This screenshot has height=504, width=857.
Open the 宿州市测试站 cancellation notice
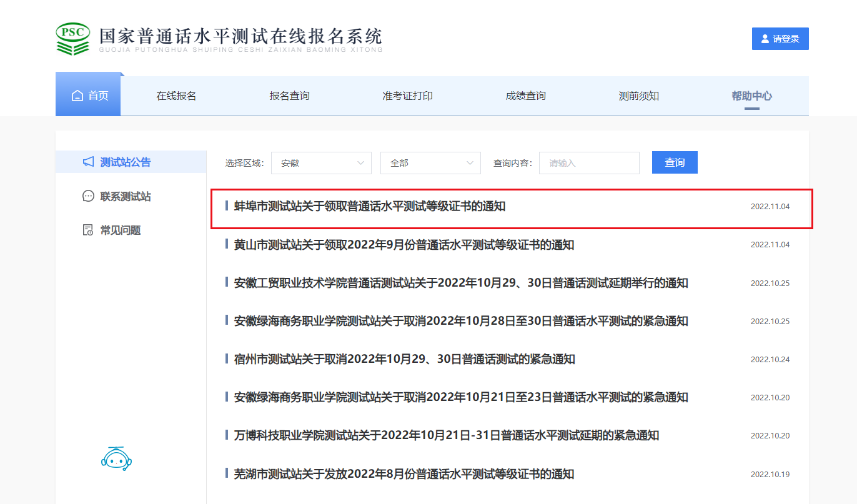(x=404, y=360)
